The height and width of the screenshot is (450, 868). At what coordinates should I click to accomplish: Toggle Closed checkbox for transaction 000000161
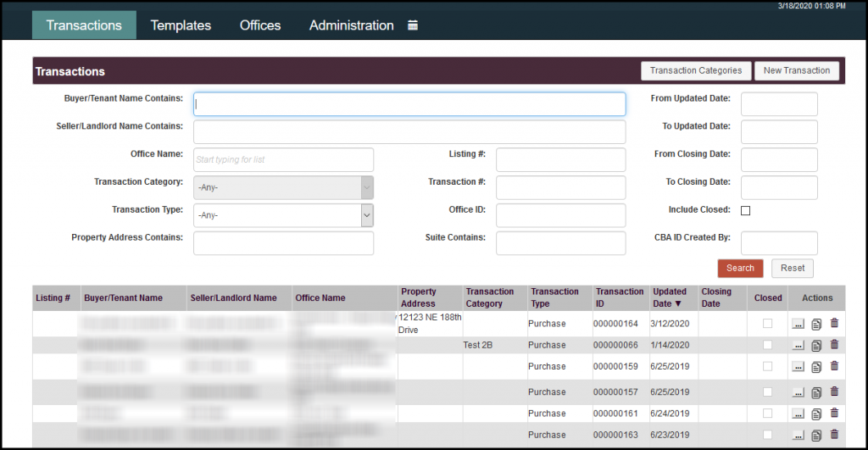767,414
